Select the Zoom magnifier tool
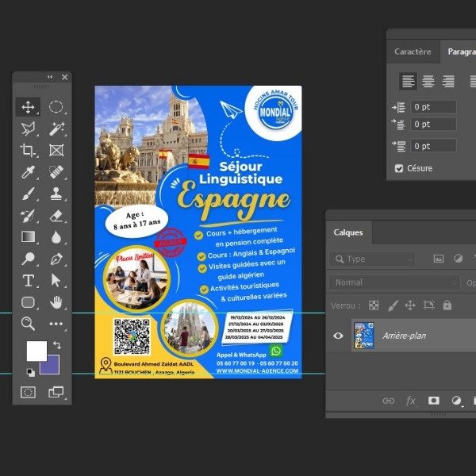The height and width of the screenshot is (476, 476). point(28,323)
